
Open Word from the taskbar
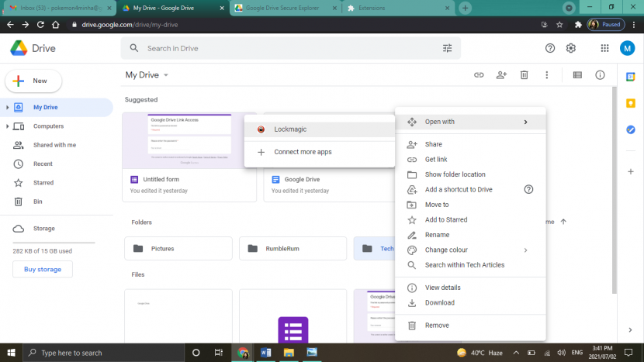click(x=265, y=353)
